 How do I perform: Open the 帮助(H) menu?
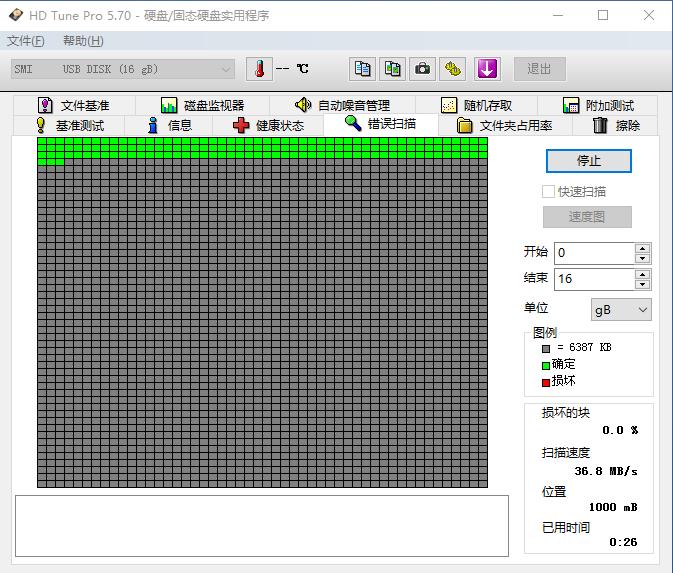(x=83, y=41)
